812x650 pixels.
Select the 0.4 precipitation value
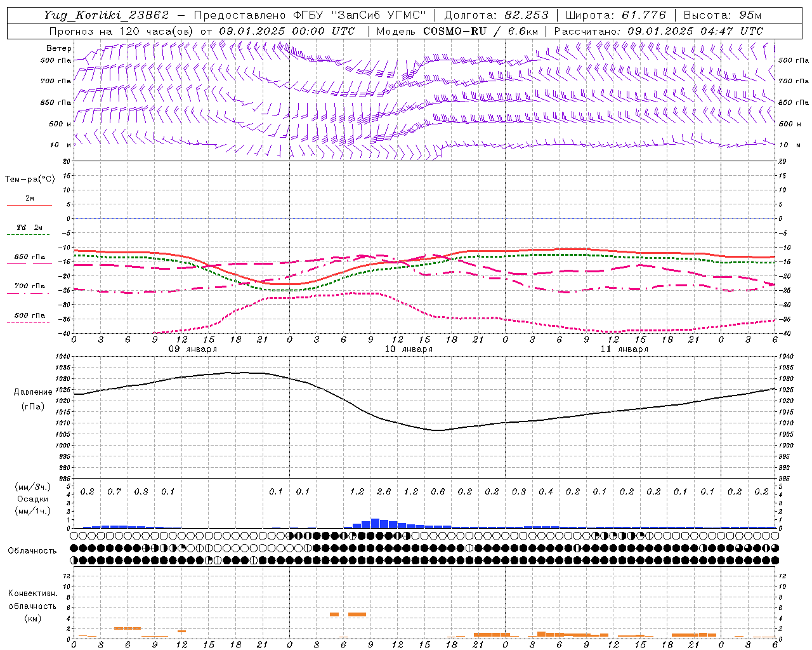point(546,492)
